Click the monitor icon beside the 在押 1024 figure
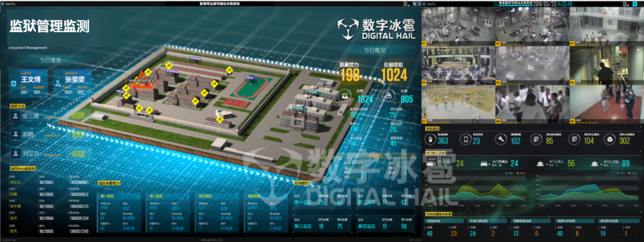 click(345, 95)
